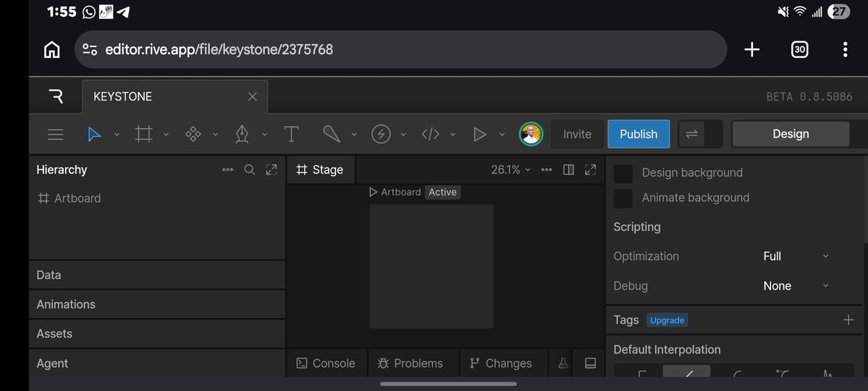Expand the Play button dropdown arrow
This screenshot has width=868, height=391.
point(502,134)
